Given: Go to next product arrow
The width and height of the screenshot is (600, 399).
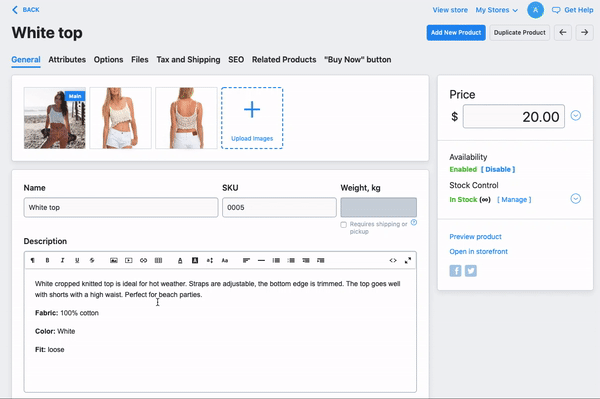Looking at the screenshot, I should click(584, 33).
